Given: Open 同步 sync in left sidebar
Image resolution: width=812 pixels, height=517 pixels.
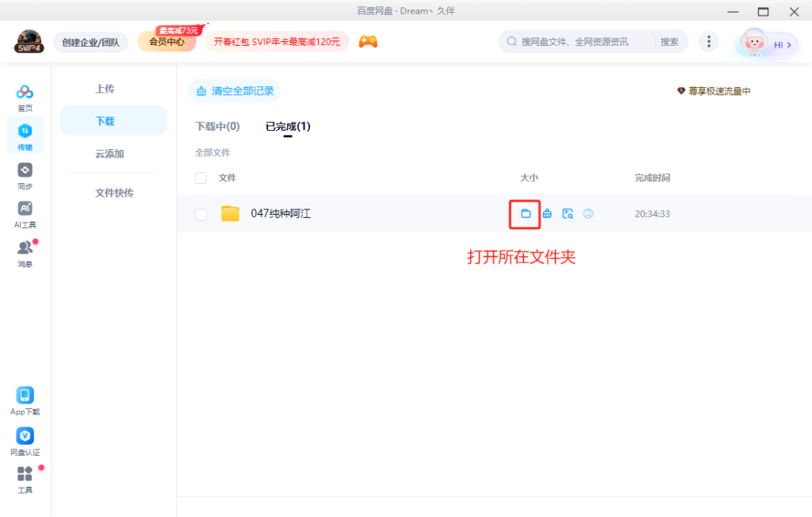Looking at the screenshot, I should click(25, 176).
